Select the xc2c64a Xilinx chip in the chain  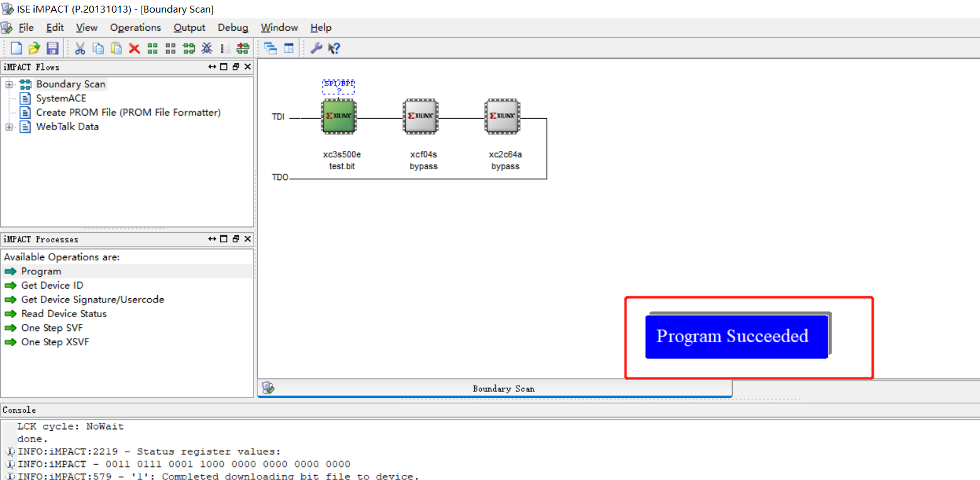503,116
